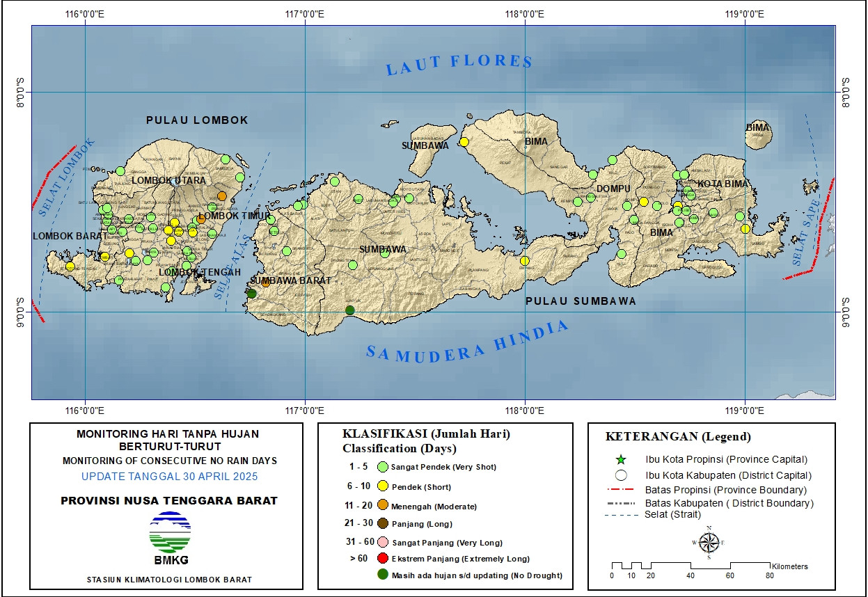Click 'Menengah (Moderate)' legend text
The width and height of the screenshot is (868, 597).
coord(434,507)
